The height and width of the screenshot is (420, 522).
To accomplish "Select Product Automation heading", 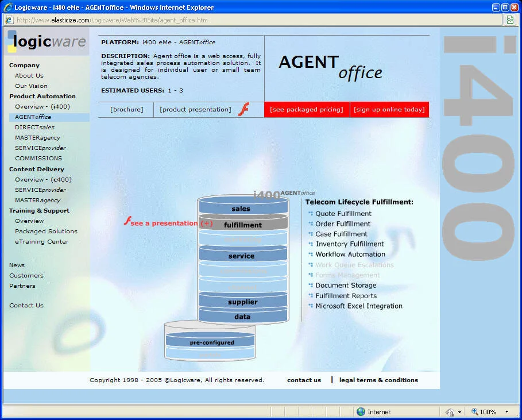I will [42, 97].
